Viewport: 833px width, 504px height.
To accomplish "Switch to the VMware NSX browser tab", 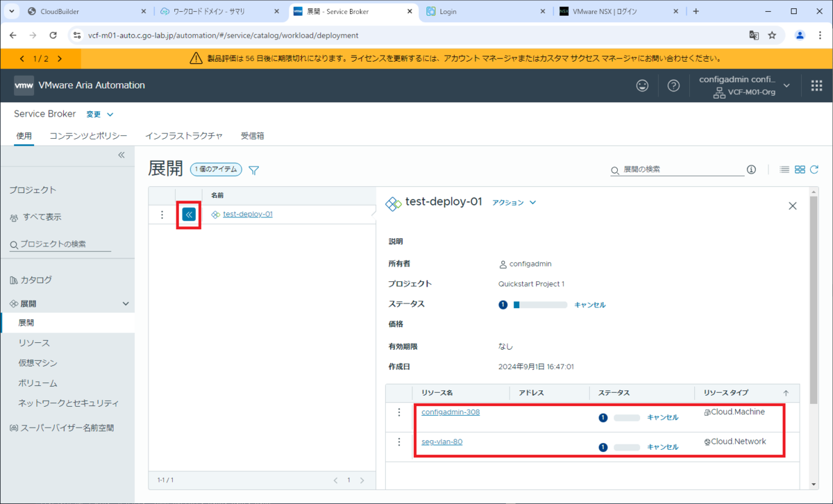I will 618,11.
